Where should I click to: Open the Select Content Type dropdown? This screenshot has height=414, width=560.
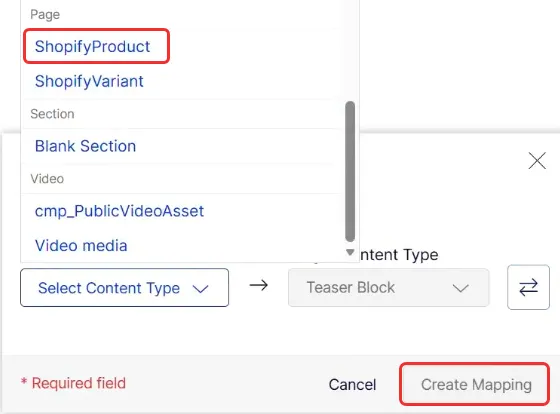(124, 288)
